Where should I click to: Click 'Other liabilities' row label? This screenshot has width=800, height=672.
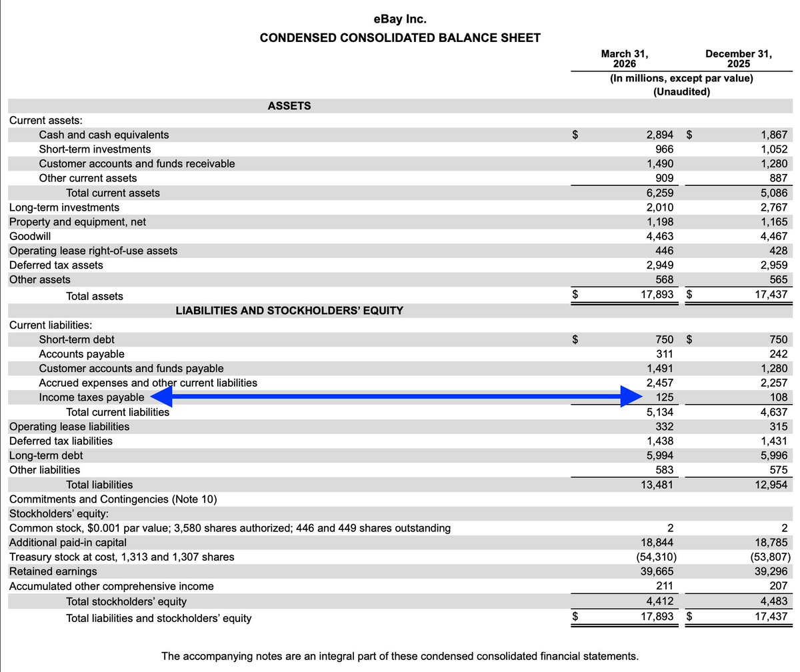45,470
